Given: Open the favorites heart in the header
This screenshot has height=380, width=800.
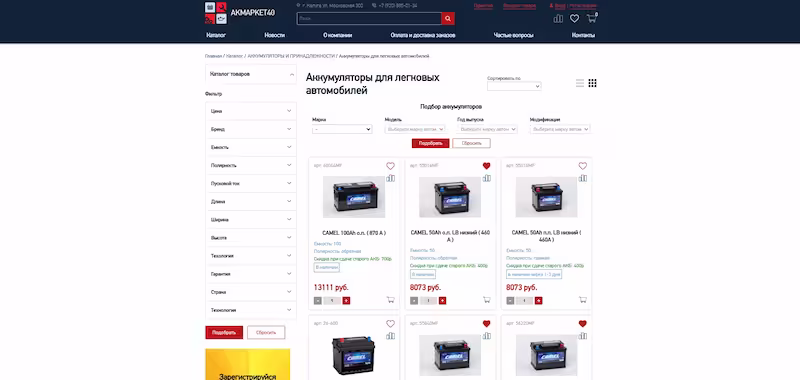Looking at the screenshot, I should click(574, 18).
